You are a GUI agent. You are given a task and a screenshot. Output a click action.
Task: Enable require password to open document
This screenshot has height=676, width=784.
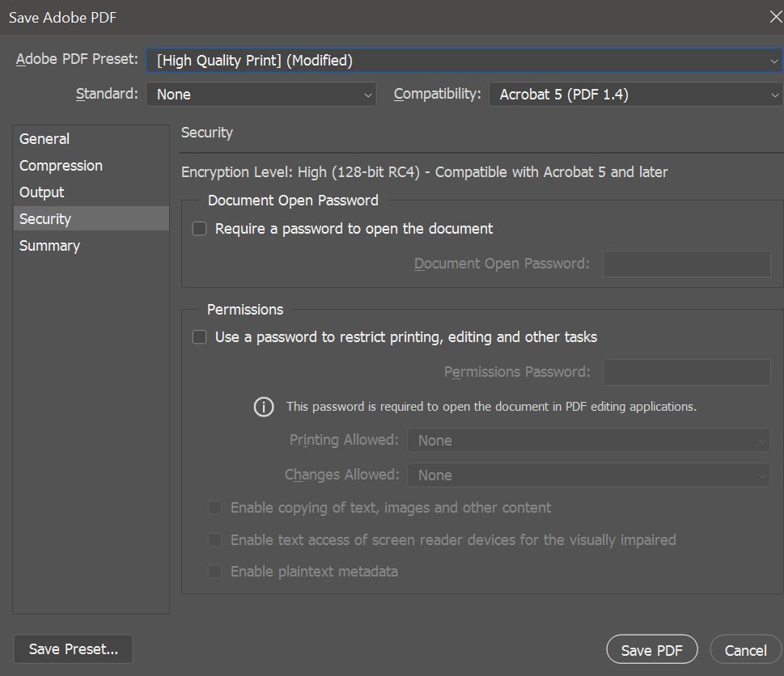(200, 229)
